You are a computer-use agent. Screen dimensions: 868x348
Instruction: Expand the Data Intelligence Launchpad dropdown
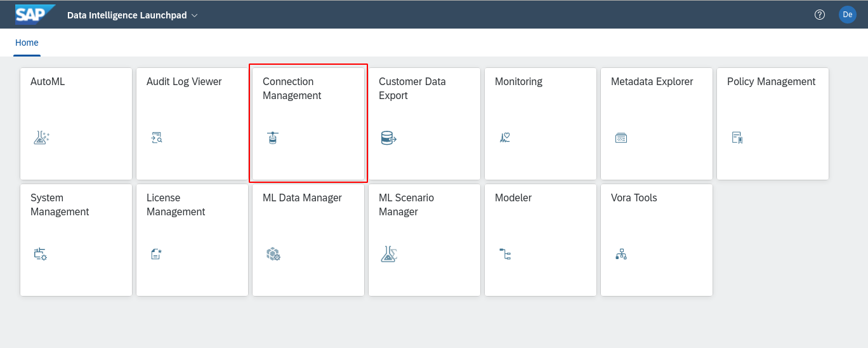194,15
